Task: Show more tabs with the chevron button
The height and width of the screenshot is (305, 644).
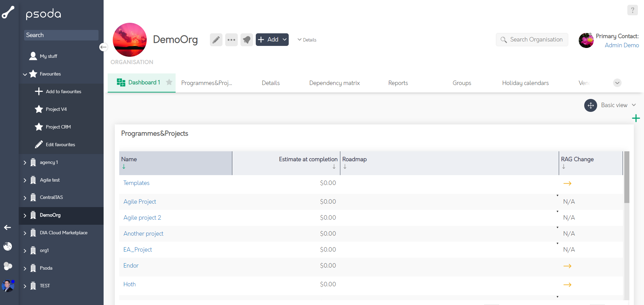Action: [617, 83]
